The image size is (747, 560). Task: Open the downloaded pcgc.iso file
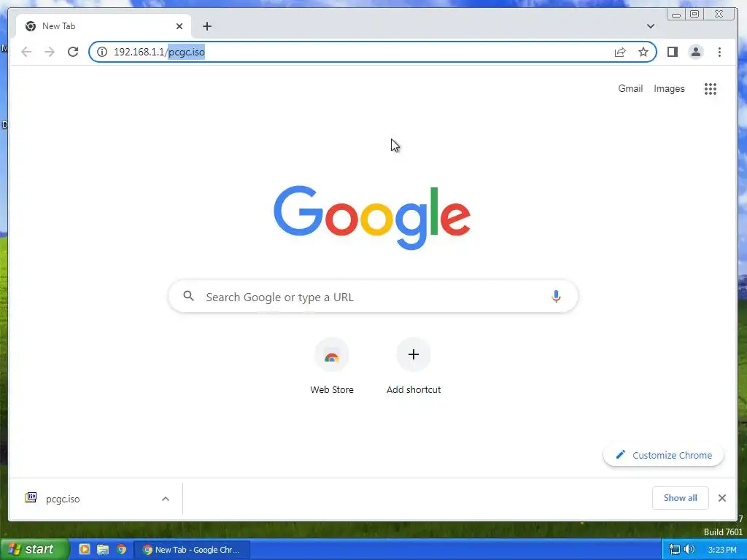63,499
